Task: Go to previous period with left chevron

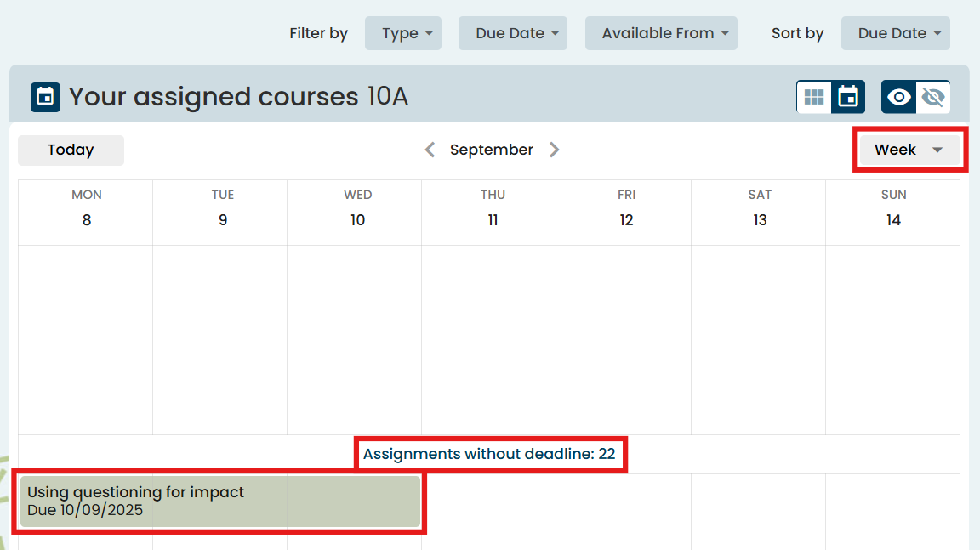Action: (x=430, y=150)
